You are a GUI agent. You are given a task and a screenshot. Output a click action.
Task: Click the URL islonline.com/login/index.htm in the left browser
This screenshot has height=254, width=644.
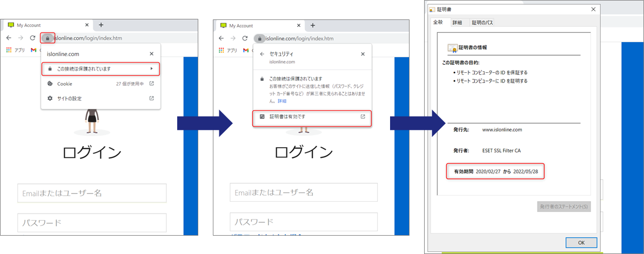88,38
